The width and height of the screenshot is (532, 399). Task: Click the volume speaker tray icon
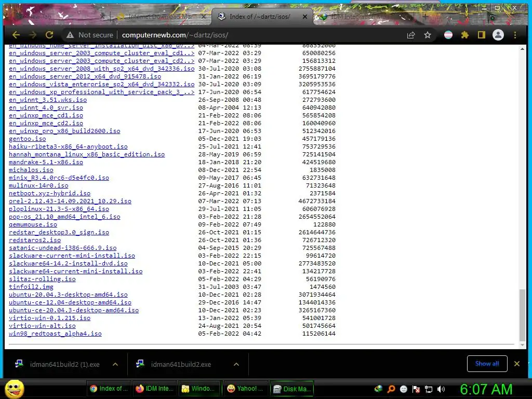(441, 389)
